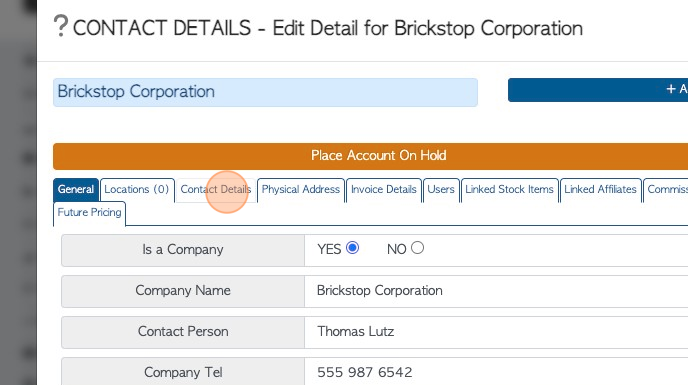Select YES radio for Is a Company
Screen dimensions: 688x385
(352, 248)
